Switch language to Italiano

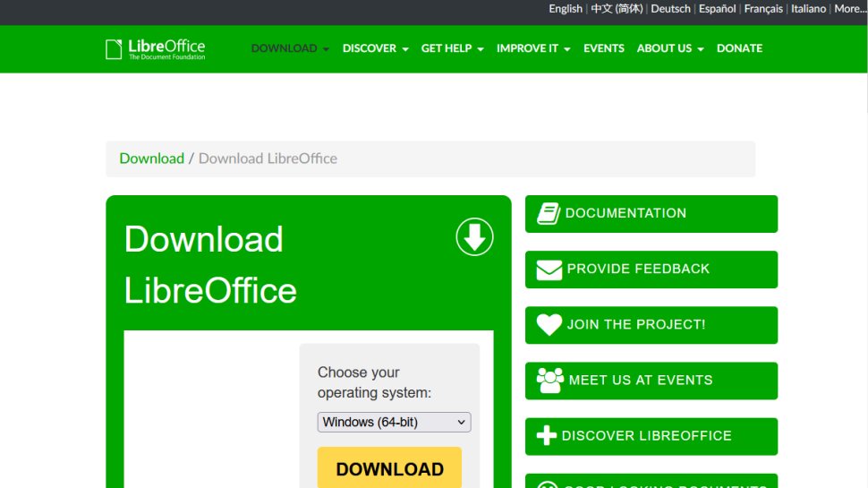pos(808,9)
